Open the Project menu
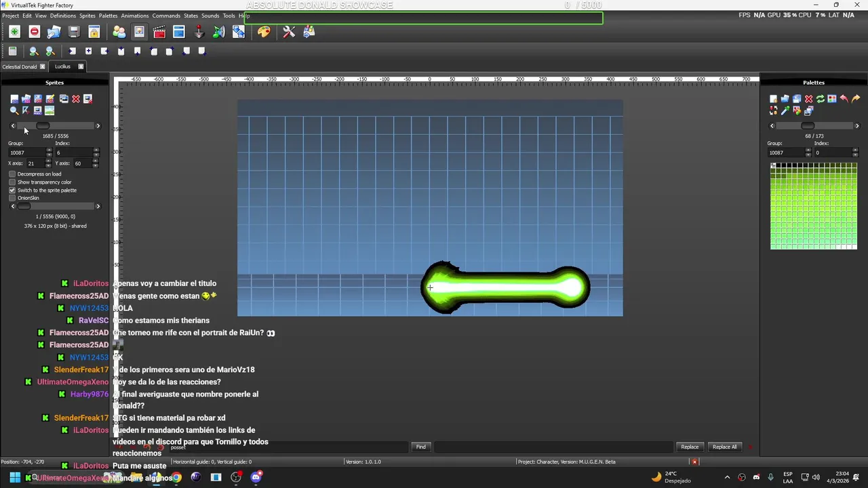The image size is (868, 488). tap(10, 16)
